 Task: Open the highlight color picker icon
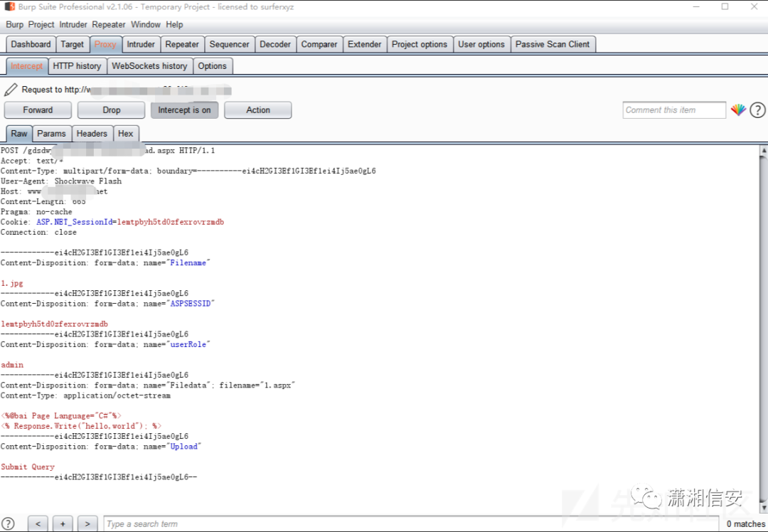coord(739,110)
